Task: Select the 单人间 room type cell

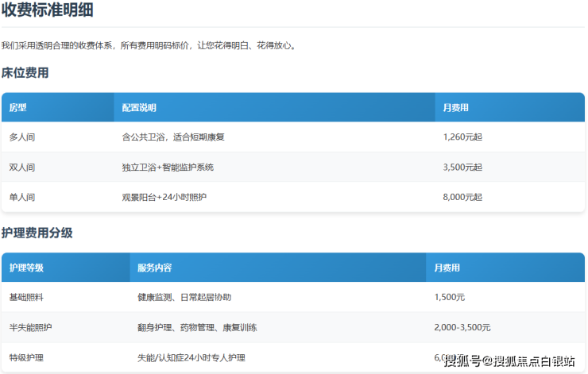Action: 22,197
